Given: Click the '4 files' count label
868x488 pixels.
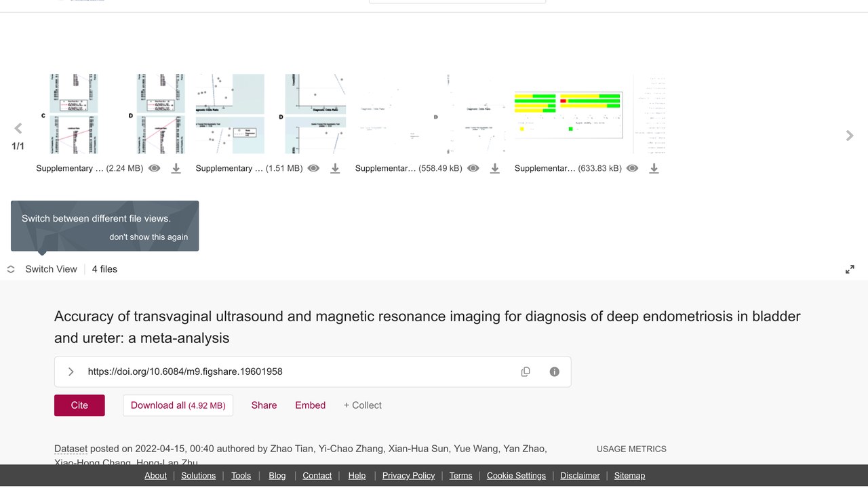Looking at the screenshot, I should [104, 269].
